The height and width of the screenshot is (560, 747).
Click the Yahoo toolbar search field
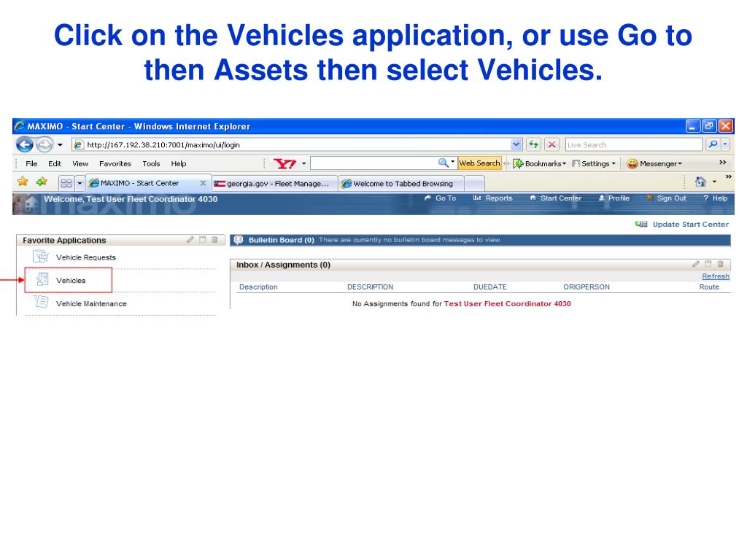374,163
